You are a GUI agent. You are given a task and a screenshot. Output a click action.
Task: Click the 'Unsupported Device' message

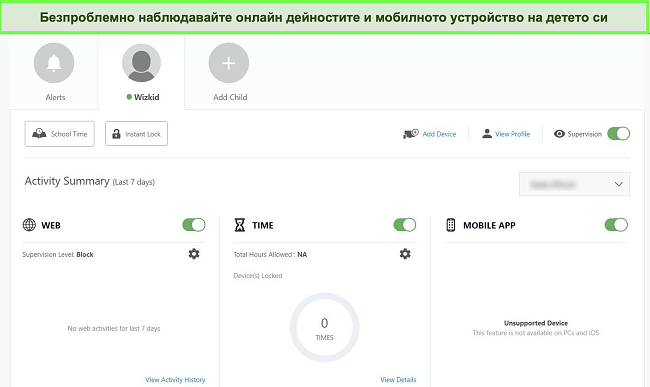(x=536, y=323)
